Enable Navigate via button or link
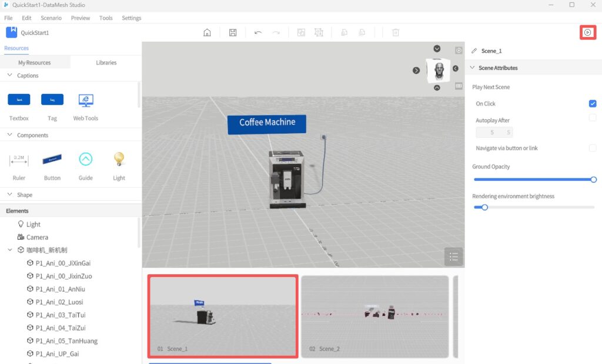The width and height of the screenshot is (602, 364). click(593, 148)
